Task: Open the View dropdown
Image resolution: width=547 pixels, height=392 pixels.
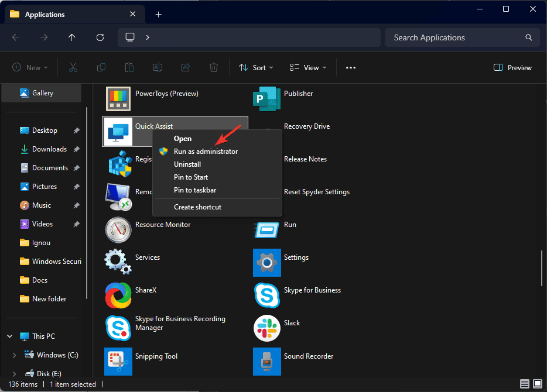Action: pyautogui.click(x=307, y=68)
